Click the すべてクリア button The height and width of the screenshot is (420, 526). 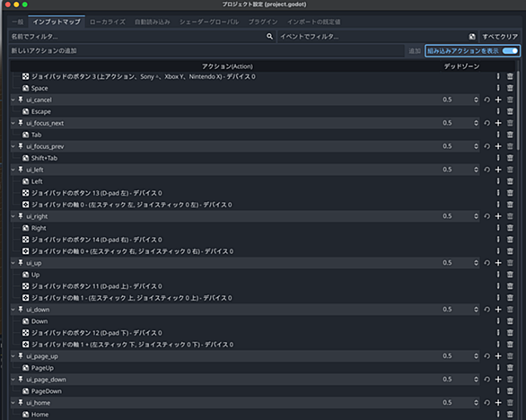tap(500, 37)
